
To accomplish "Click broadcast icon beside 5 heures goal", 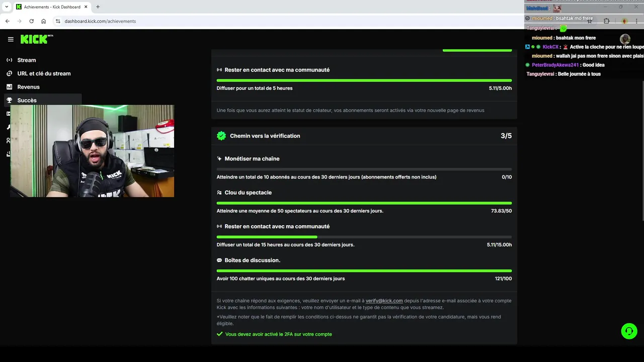I will [x=219, y=70].
